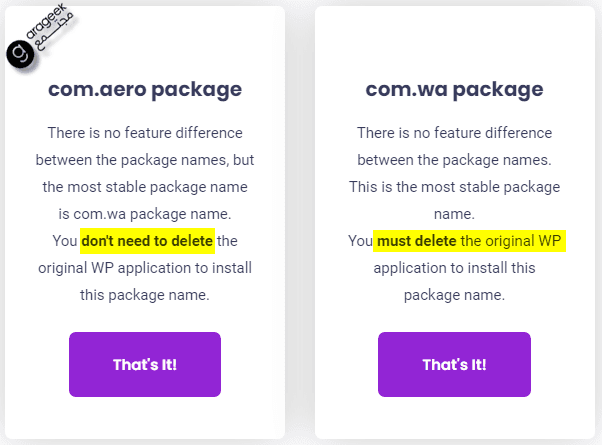Viewport: 602px width, 445px height.
Task: Click "this package name." line in com.aero card
Action: click(145, 295)
